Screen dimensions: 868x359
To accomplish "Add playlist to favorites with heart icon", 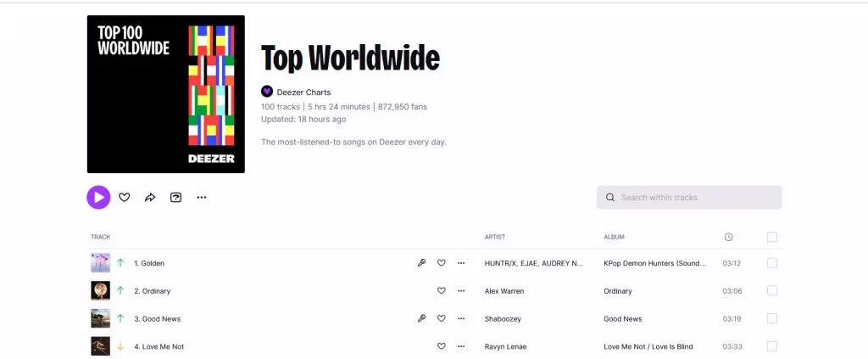I will click(x=125, y=197).
